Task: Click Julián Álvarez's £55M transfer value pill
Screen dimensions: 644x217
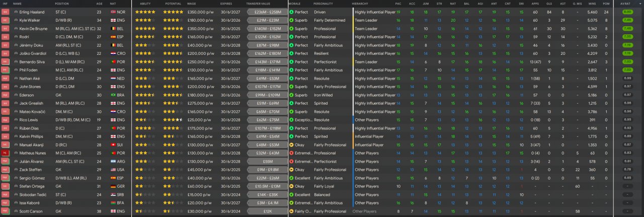Action: (x=268, y=161)
